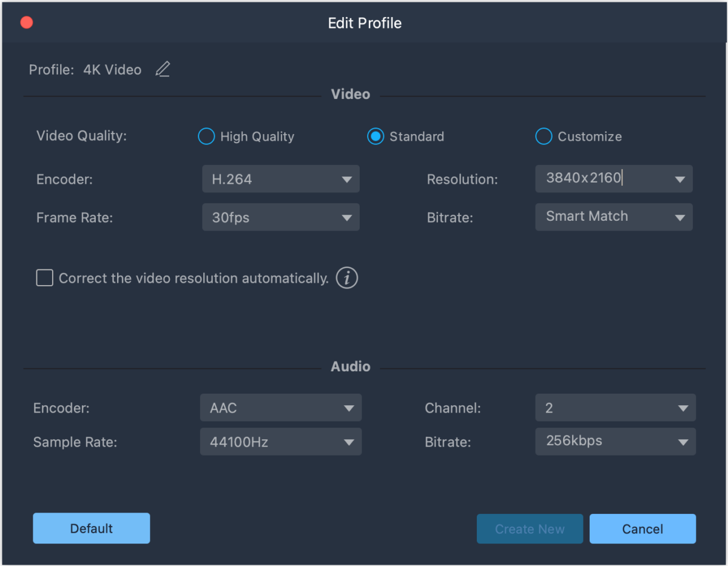Open the video Bitrate Smart Match dropdown
This screenshot has height=566, width=728.
tap(614, 217)
